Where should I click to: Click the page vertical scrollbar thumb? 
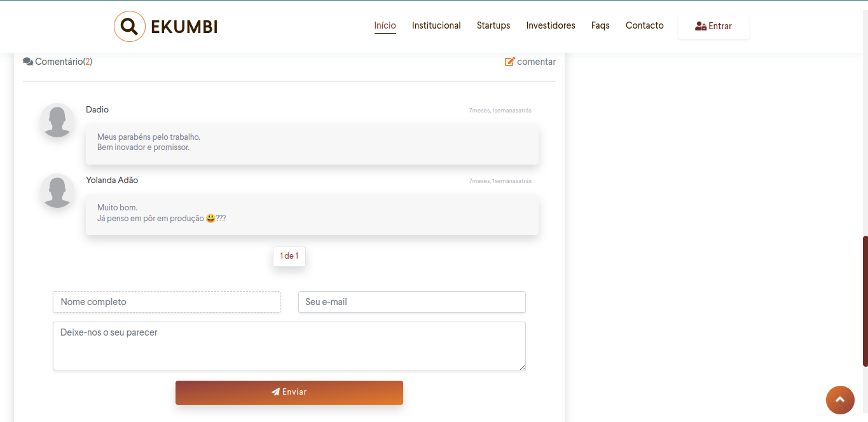click(x=865, y=301)
